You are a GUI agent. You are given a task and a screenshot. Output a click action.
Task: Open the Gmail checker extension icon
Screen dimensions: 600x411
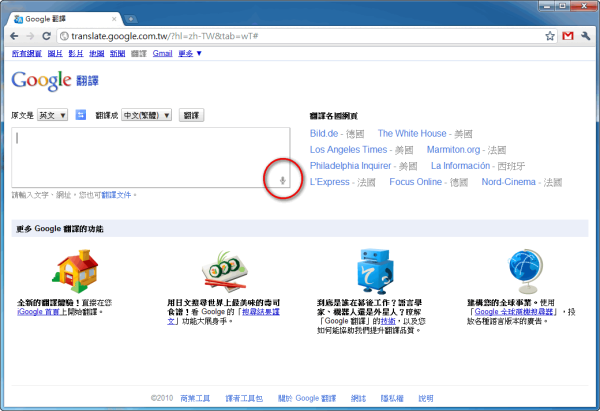568,36
